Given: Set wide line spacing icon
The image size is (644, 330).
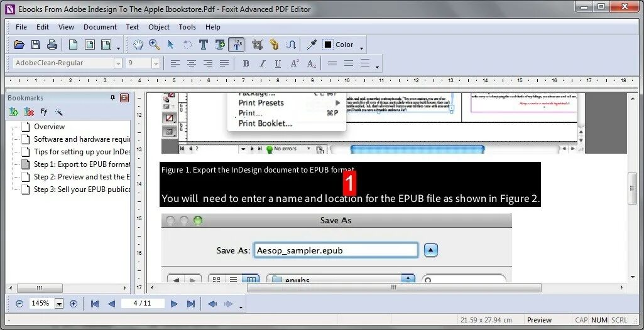Looking at the screenshot, I should coord(364,63).
